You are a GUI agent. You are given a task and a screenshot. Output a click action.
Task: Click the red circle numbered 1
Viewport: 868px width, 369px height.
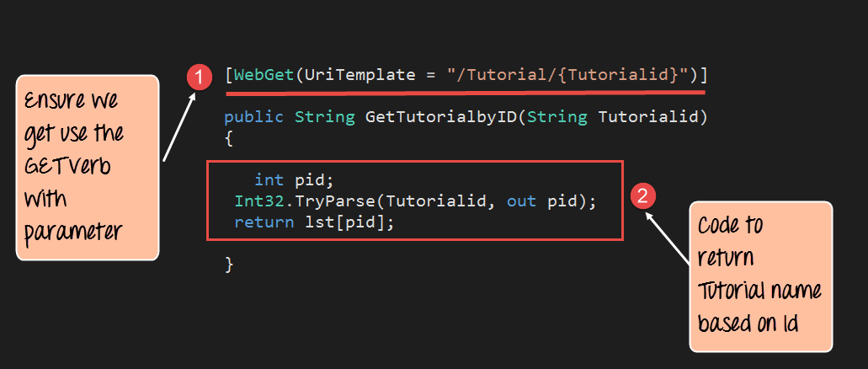point(199,78)
